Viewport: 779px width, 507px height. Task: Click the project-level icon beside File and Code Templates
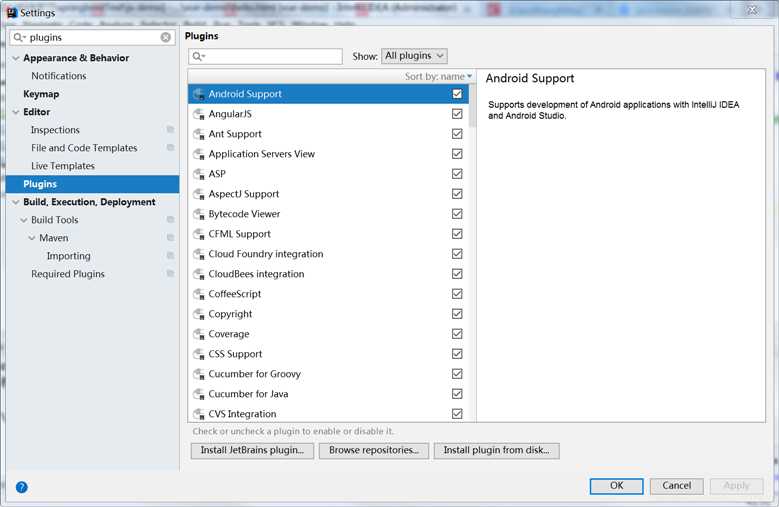pos(170,147)
